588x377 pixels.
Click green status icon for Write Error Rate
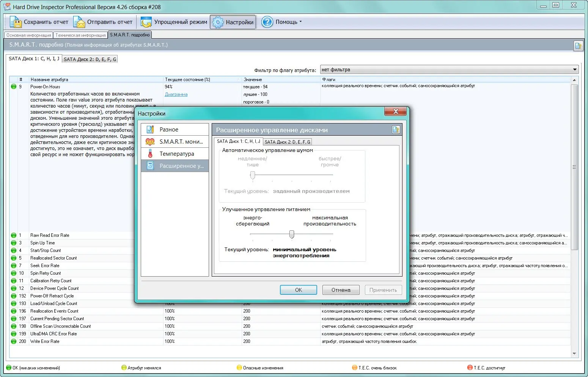[14, 341]
